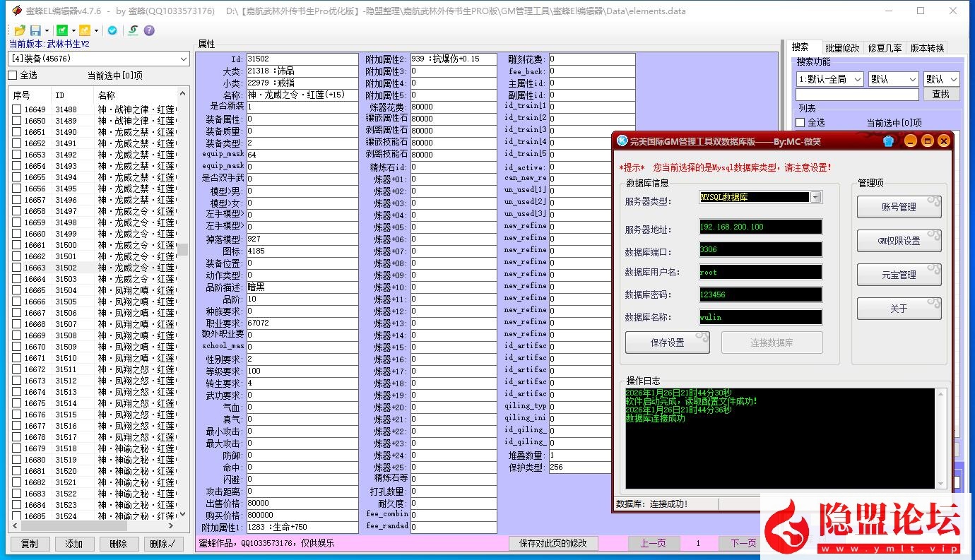Image resolution: width=975 pixels, height=560 pixels.
Task: Switch to the 批量修改 tab
Action: pos(842,48)
